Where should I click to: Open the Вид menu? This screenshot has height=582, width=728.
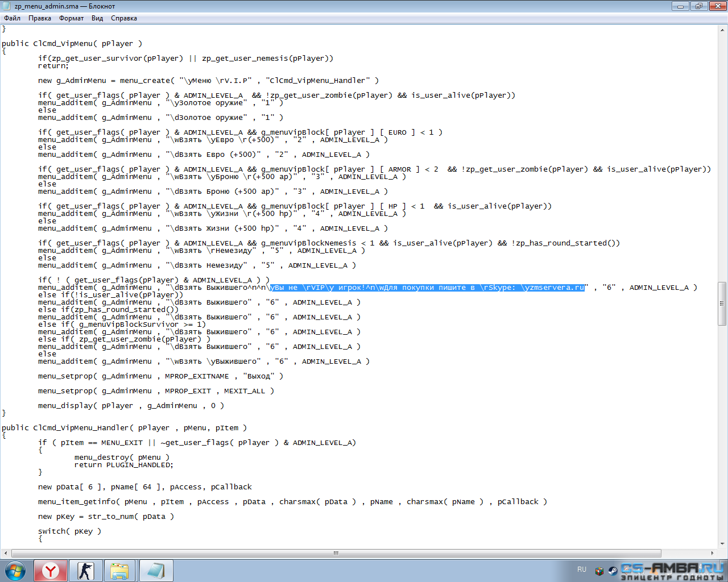tap(97, 18)
